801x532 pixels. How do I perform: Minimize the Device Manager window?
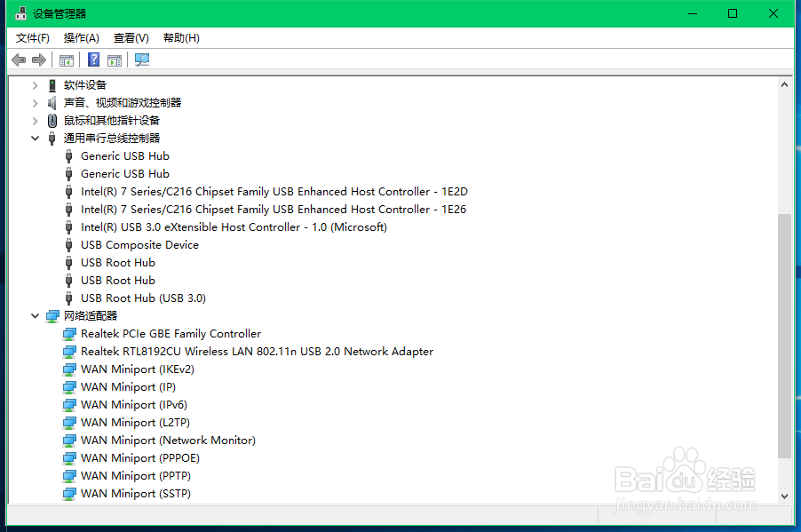pyautogui.click(x=693, y=14)
